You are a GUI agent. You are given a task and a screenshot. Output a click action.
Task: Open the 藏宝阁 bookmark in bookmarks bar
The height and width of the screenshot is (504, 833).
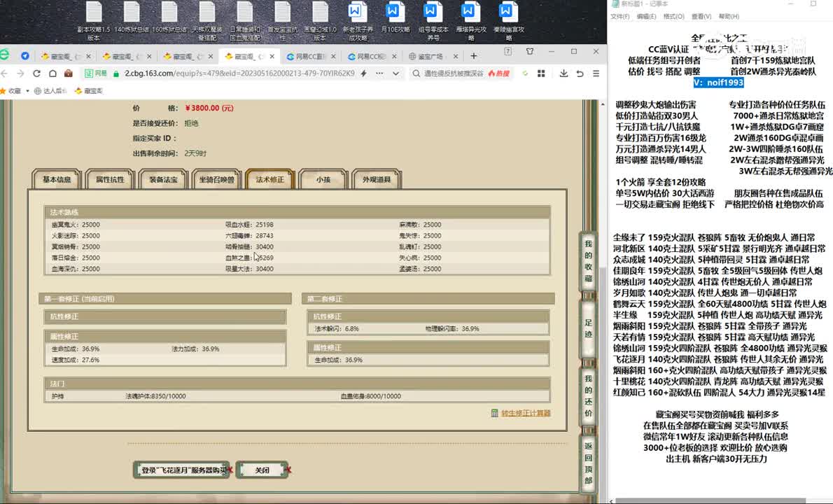[89, 91]
